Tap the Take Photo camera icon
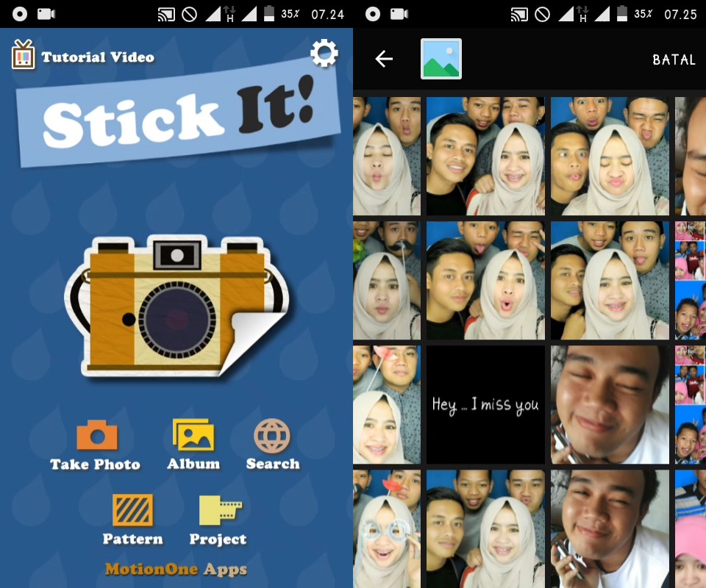The width and height of the screenshot is (706, 588). 97,435
